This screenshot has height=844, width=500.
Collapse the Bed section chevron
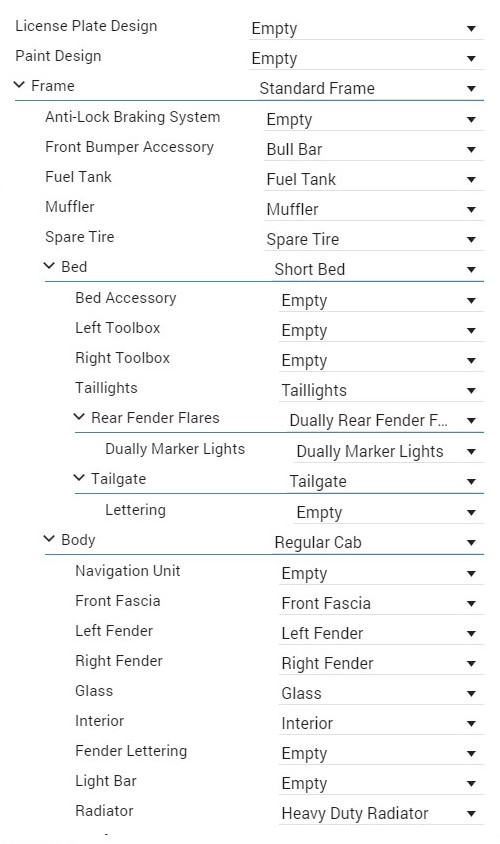[50, 266]
